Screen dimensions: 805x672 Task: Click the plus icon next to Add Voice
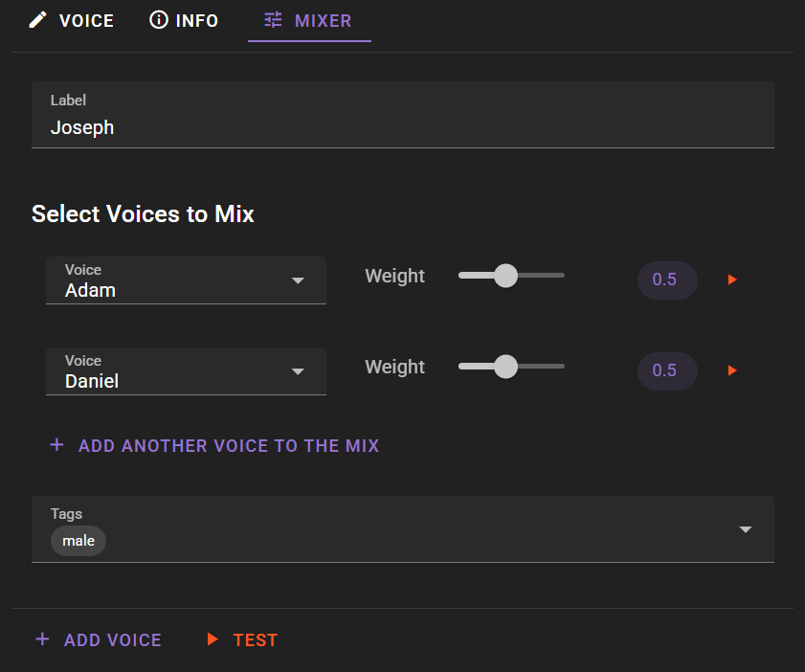[x=43, y=639]
